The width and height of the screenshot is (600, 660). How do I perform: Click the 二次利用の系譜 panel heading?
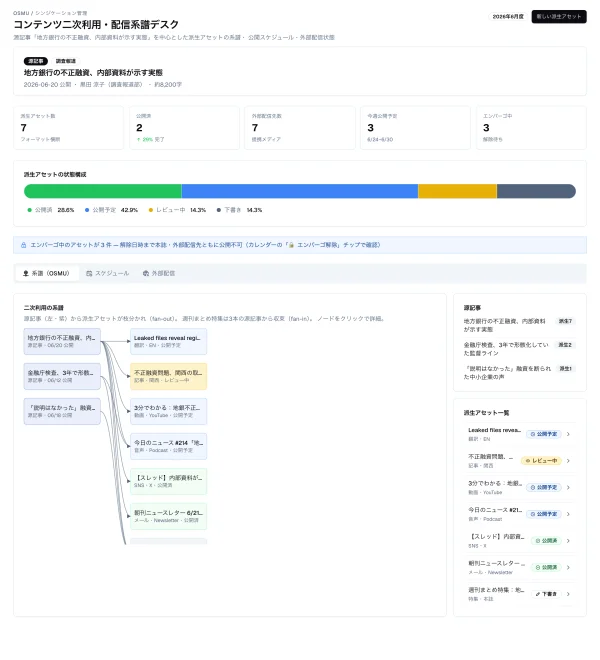tap(43, 308)
